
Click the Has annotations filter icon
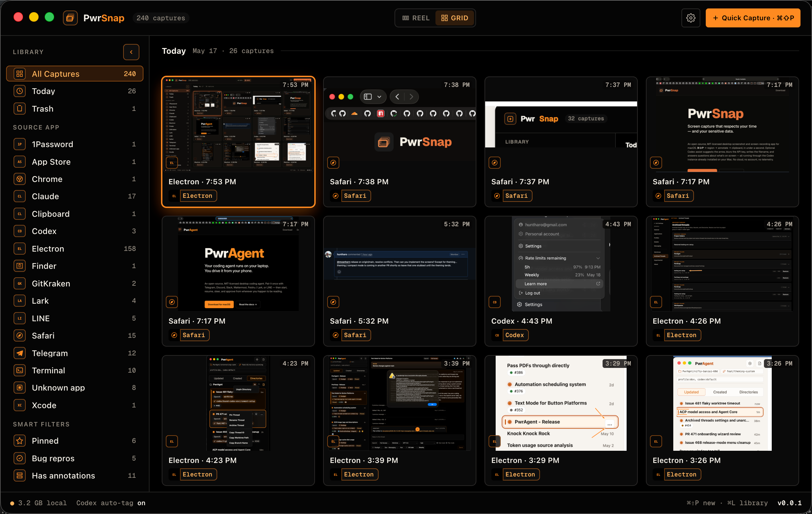click(x=20, y=475)
